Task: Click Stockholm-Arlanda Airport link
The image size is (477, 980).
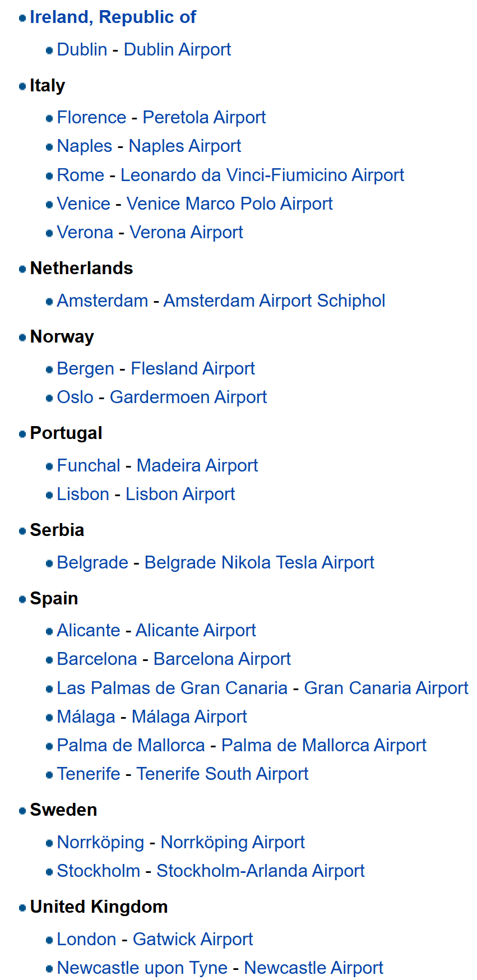Action: coord(260,871)
